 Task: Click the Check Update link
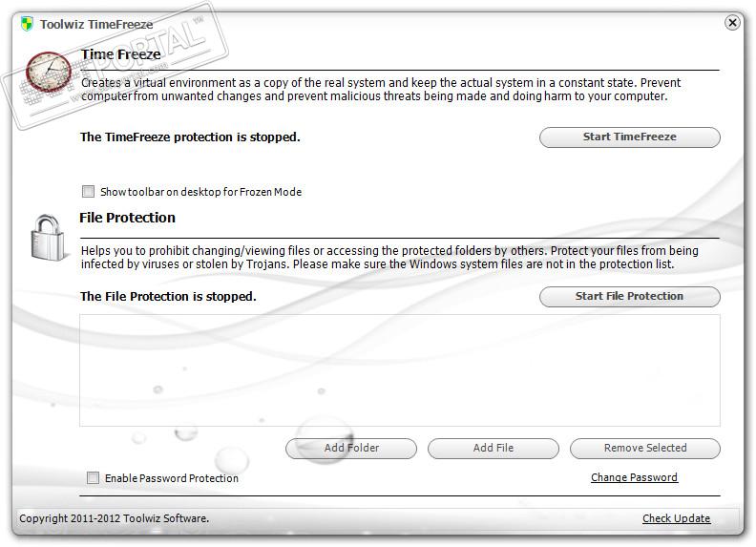[676, 518]
